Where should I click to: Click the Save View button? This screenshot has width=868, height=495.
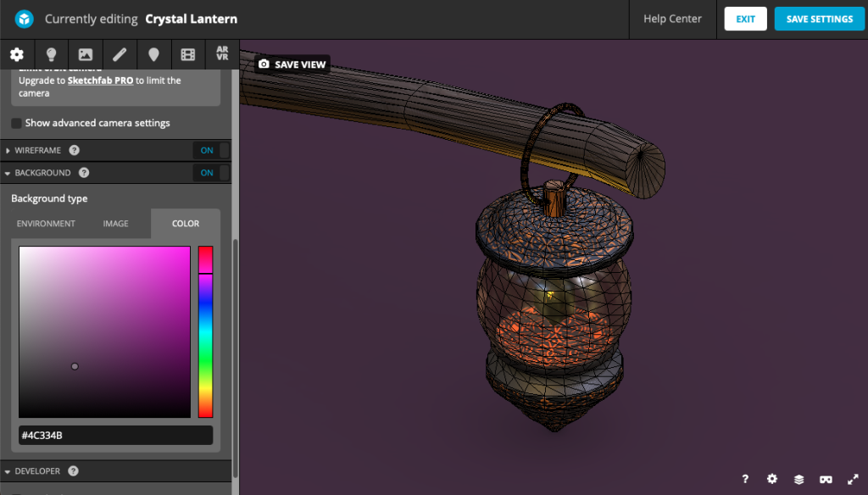[x=292, y=64]
